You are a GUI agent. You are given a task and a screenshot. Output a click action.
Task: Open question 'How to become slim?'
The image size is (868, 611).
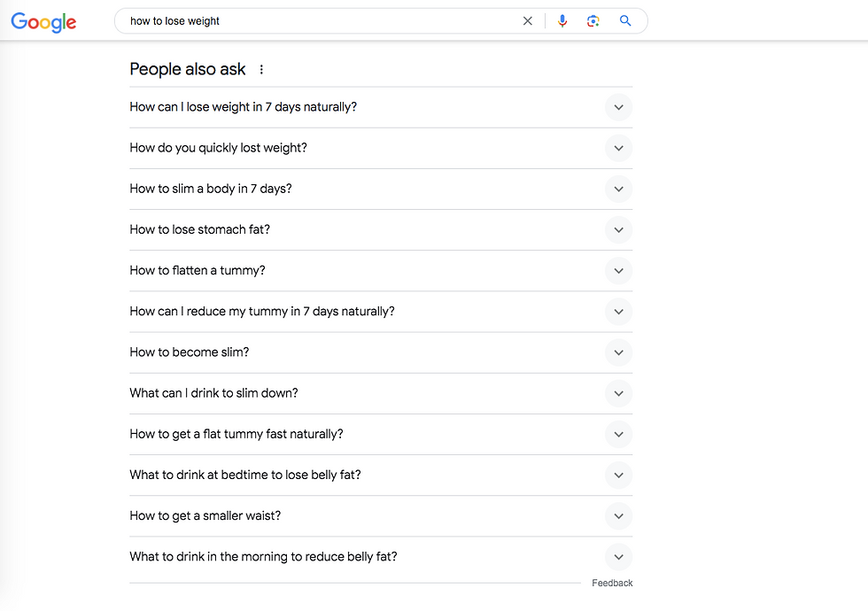pos(190,352)
